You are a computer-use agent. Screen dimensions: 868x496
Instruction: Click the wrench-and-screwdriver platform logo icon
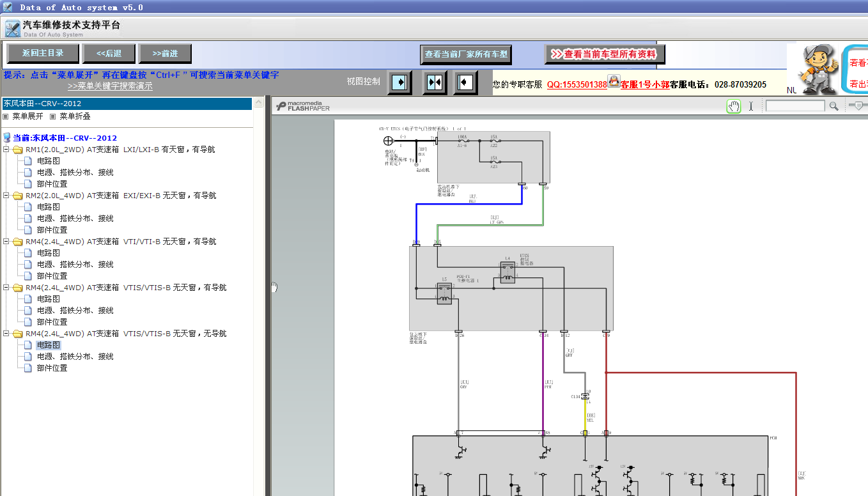[12, 28]
